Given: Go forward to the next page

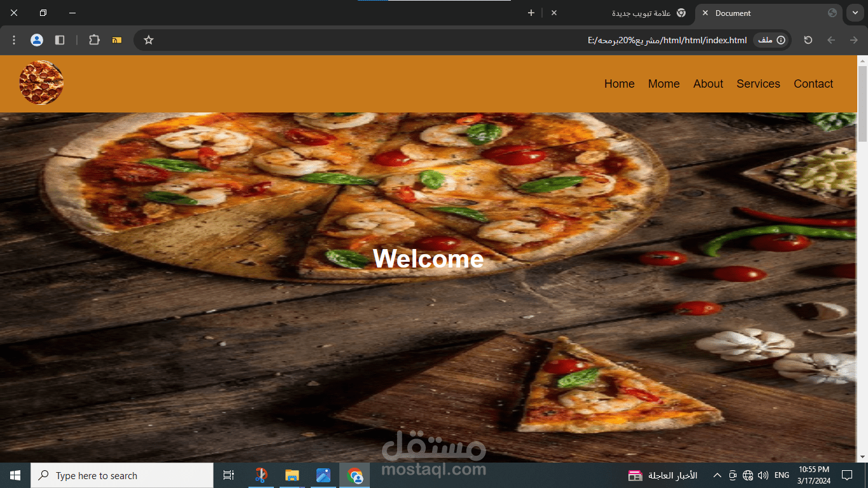Looking at the screenshot, I should (x=854, y=40).
